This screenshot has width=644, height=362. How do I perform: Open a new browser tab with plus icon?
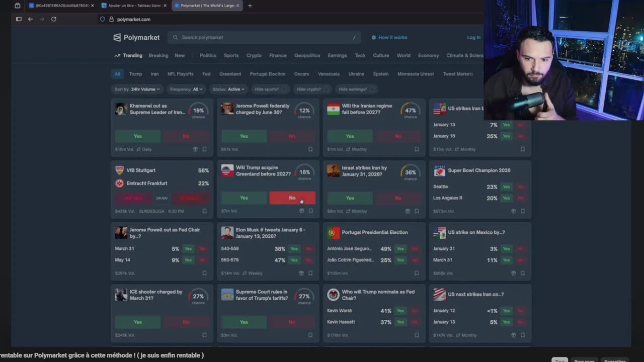tap(250, 6)
